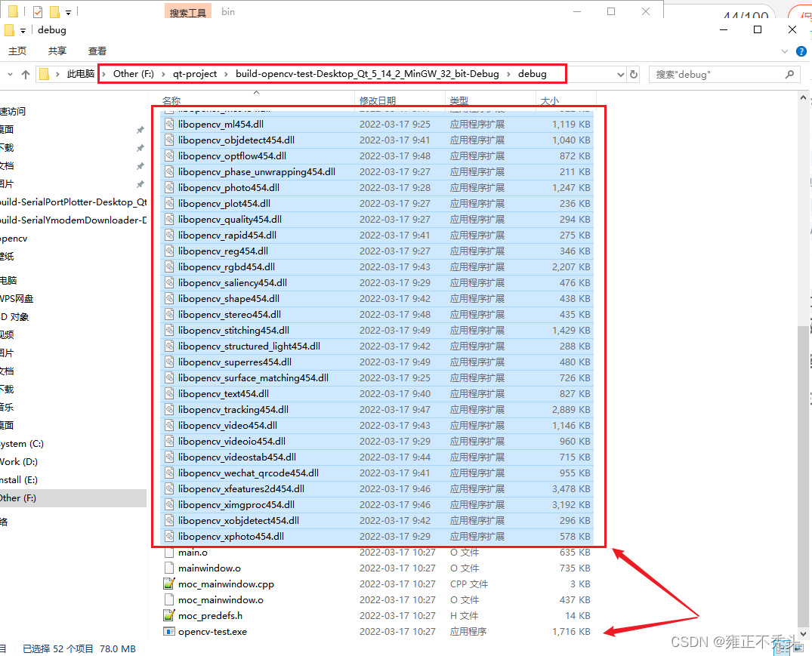The image size is (812, 656).
Task: Open the address bar history dropdown arrow
Action: click(620, 73)
